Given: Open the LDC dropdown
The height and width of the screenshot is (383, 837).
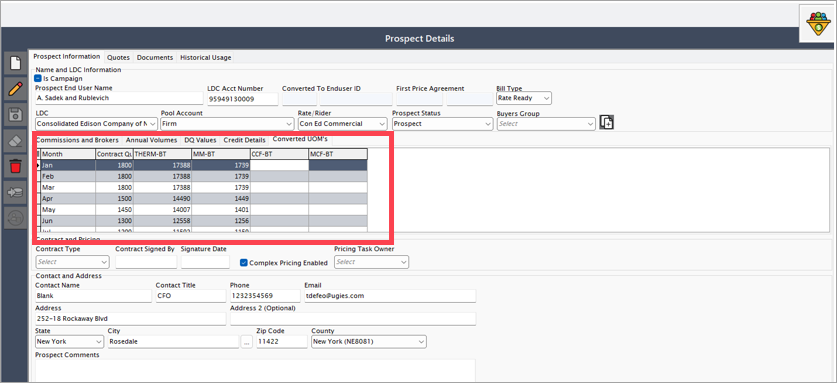Looking at the screenshot, I should point(97,123).
